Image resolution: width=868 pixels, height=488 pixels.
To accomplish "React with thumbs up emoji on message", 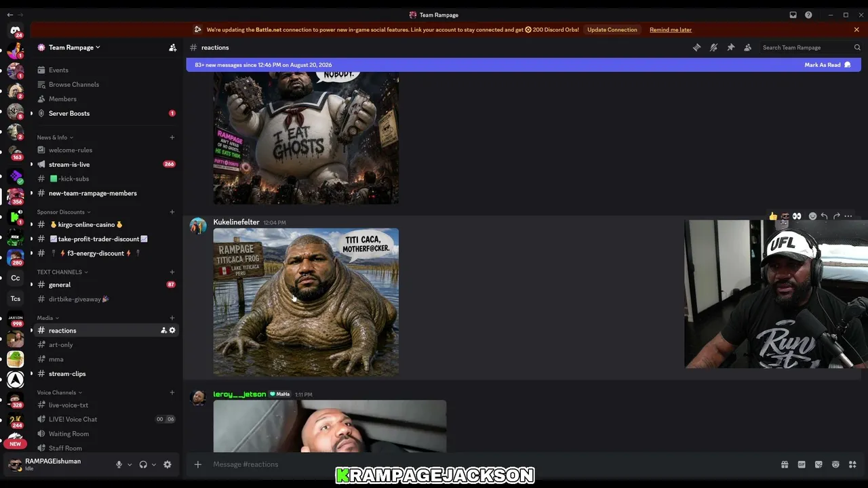I will (772, 216).
